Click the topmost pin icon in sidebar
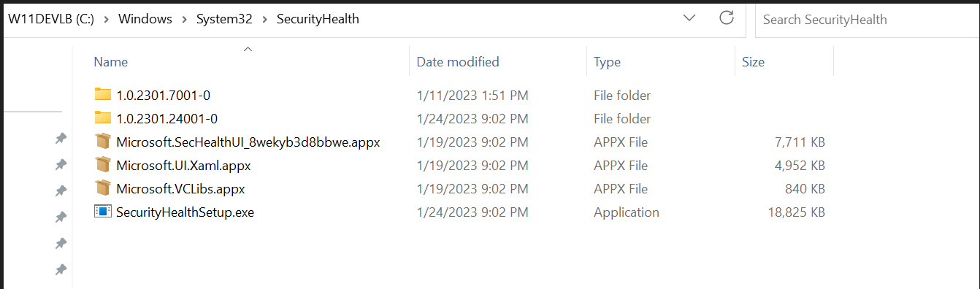980x289 pixels. pos(61,138)
